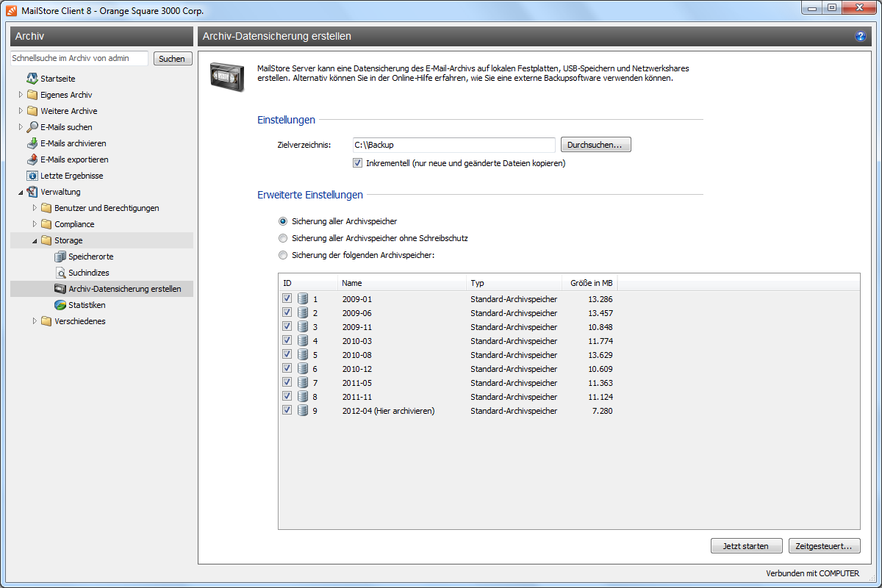Viewport: 882px width, 588px height.
Task: Uncheck the Inkrementell backup checkbox
Action: pos(358,163)
